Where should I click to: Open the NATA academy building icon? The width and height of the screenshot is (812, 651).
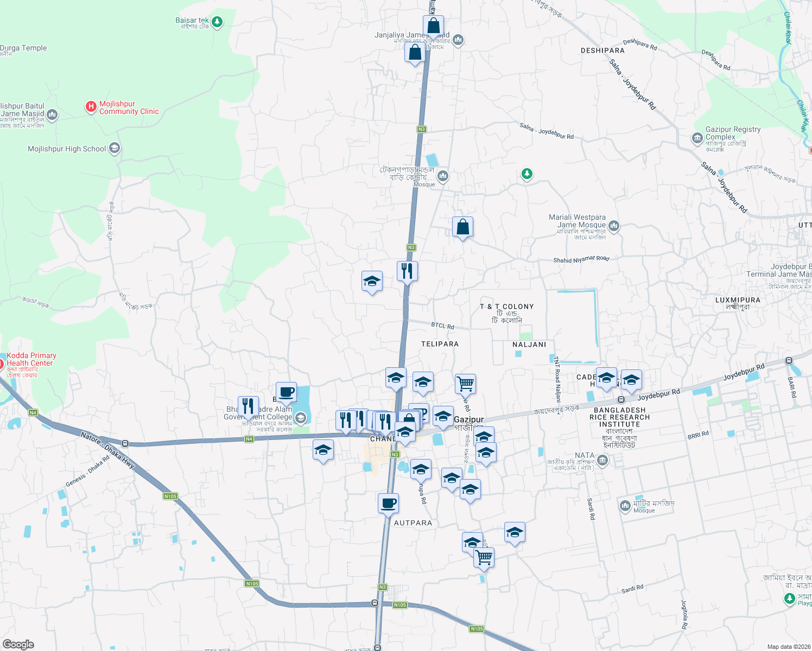(602, 459)
